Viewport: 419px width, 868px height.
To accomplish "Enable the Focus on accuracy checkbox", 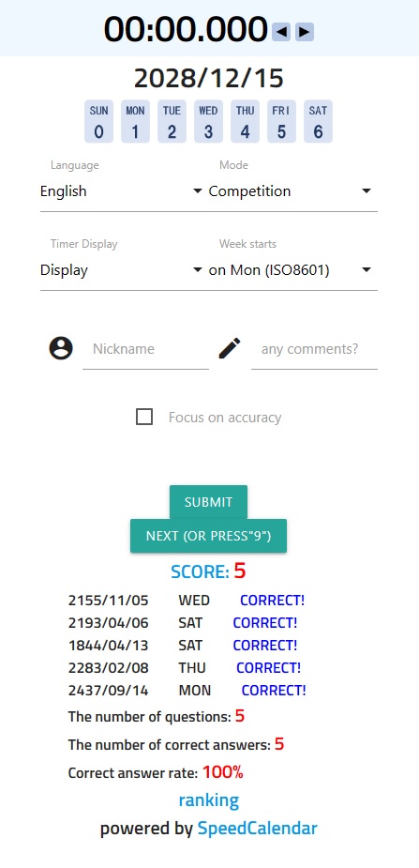I will point(144,417).
